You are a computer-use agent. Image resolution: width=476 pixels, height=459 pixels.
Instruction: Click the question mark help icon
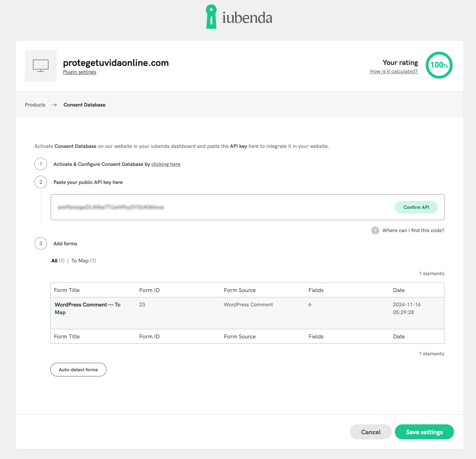(375, 230)
